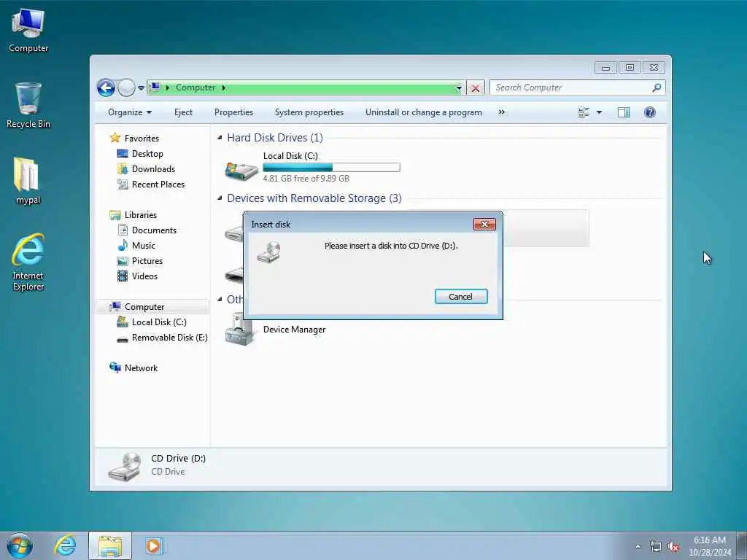Viewport: 747px width, 560px height.
Task: Open Windows Media Player from taskbar
Action: point(154,545)
